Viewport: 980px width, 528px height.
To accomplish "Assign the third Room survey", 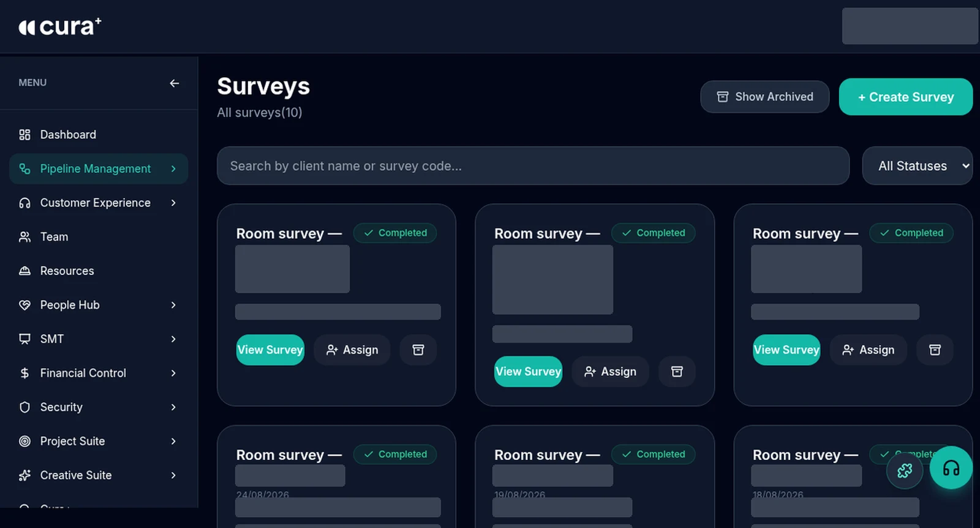I will 869,350.
